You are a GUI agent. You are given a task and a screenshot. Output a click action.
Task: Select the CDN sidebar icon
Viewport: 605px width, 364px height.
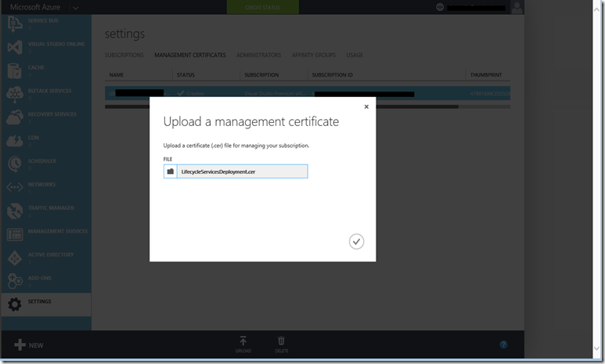tap(15, 141)
